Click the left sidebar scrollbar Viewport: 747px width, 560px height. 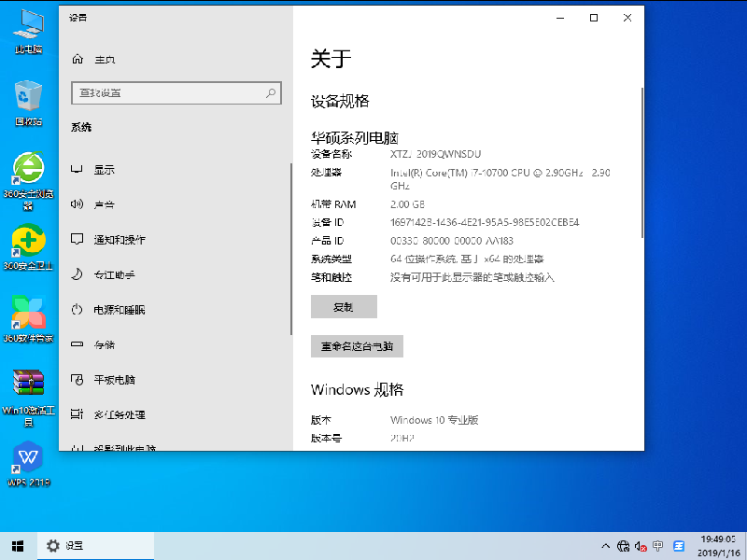(x=290, y=248)
